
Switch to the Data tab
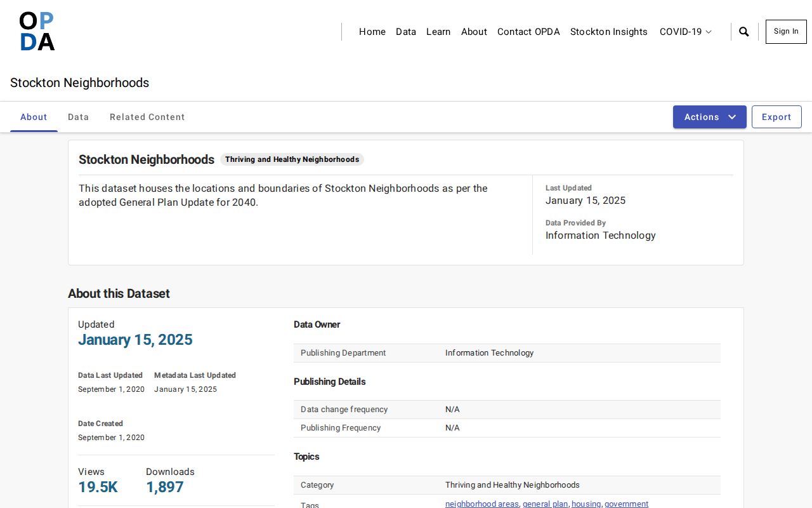[79, 117]
